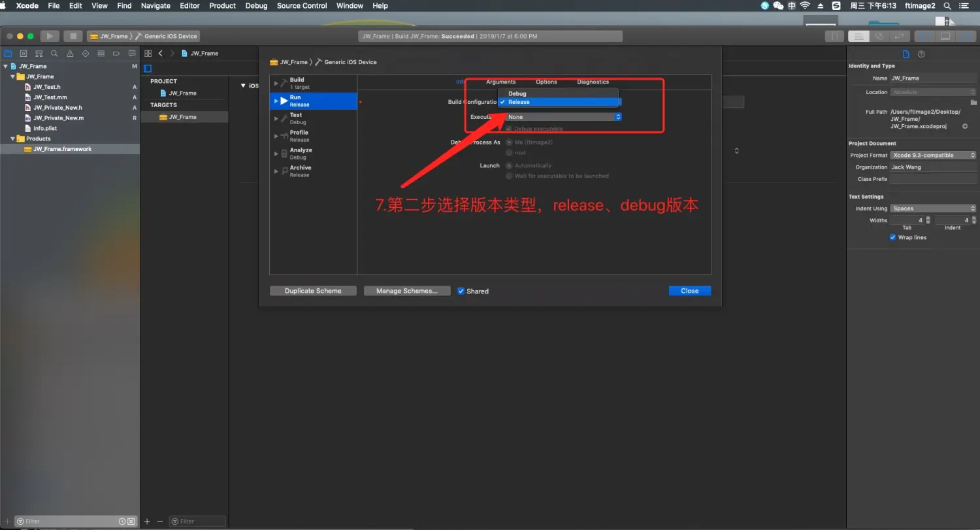Viewport: 980px width, 530px height.
Task: Open the Executable None dropdown
Action: (x=563, y=117)
